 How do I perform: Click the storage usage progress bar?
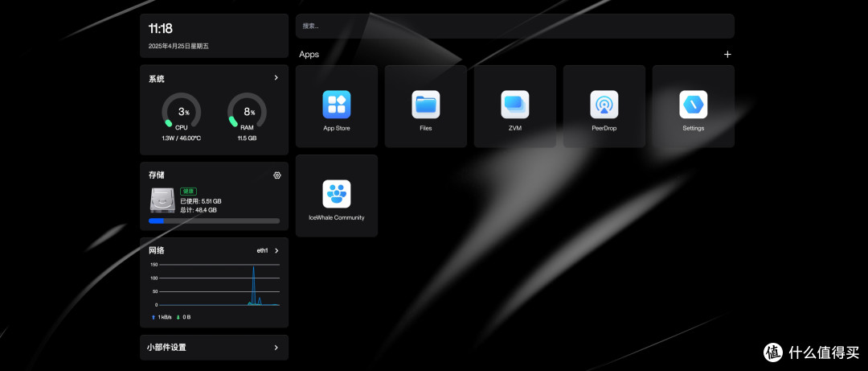pos(215,221)
